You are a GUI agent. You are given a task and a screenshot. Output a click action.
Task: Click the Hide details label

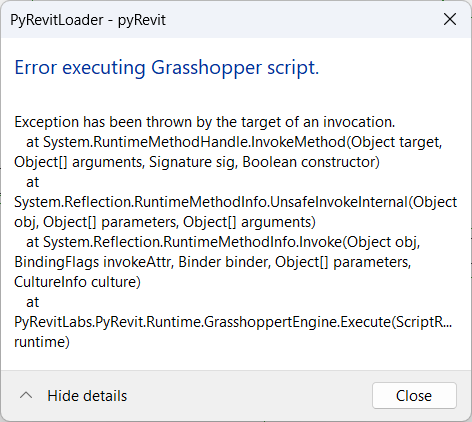tap(87, 396)
